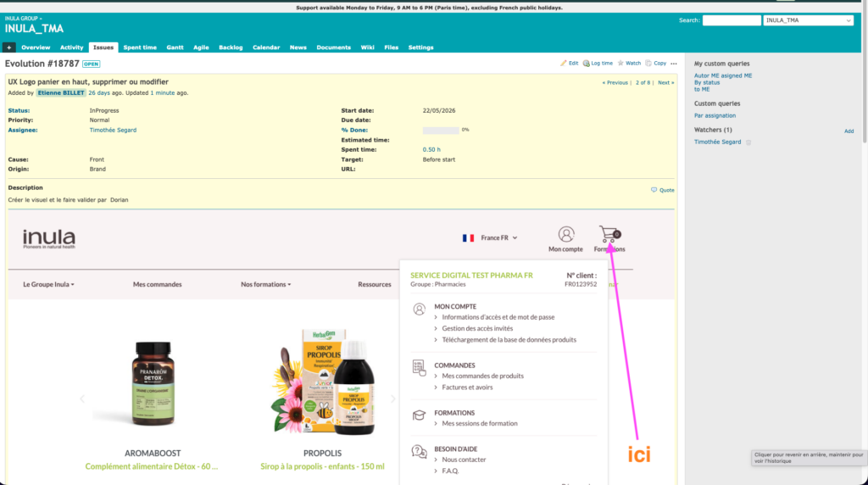Image resolution: width=868 pixels, height=485 pixels.
Task: Click the 'InProgress' status value
Action: 104,111
